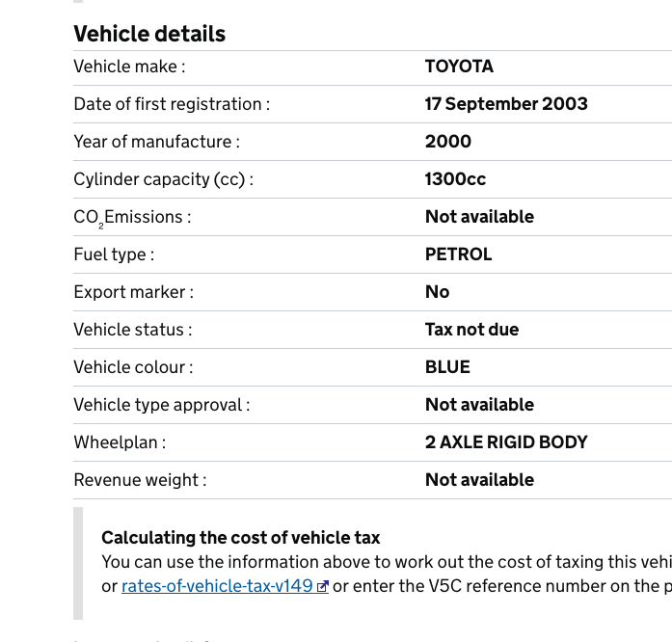Click the 2 AXLE RIGID BODY wheelplan value
This screenshot has height=642, width=672.
pos(506,442)
